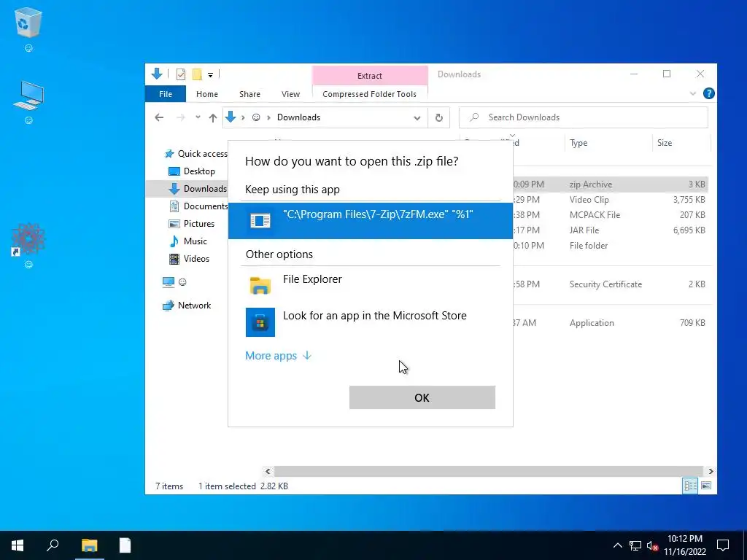Select the Application file row
The image size is (747, 560).
(611, 323)
